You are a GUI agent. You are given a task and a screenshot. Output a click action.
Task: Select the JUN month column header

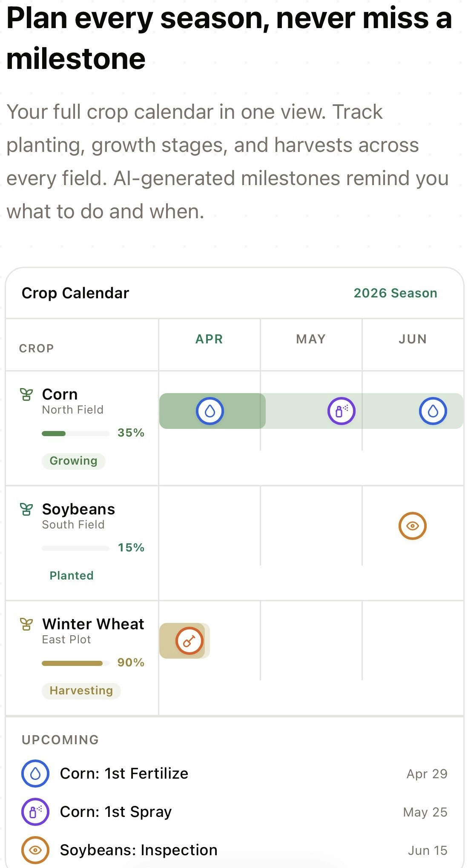412,339
